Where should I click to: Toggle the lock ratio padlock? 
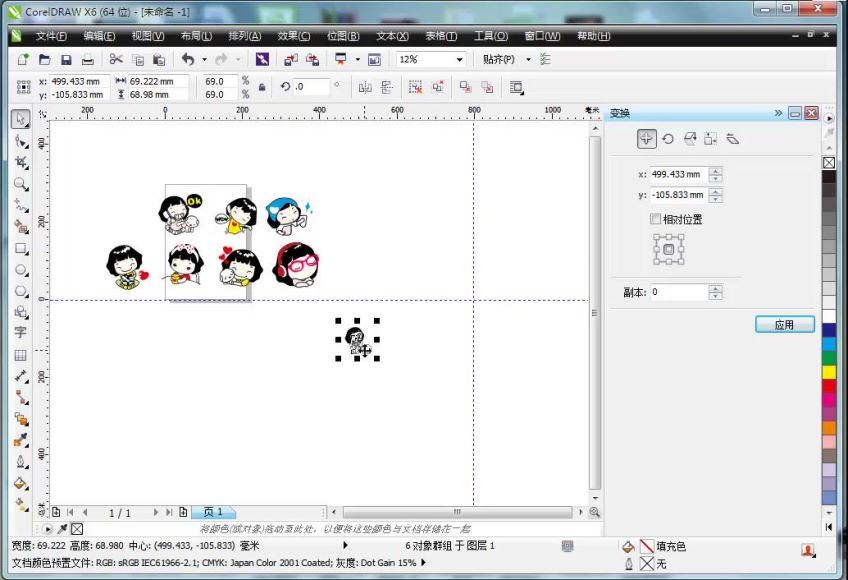(262, 87)
